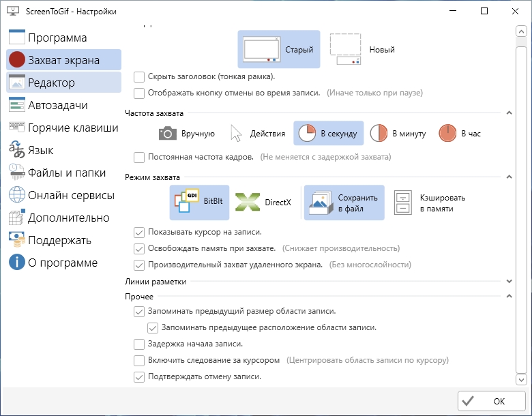Image resolution: width=532 pixels, height=416 pixels.
Task: Click the Сохранить в файл label text
Action: (357, 203)
